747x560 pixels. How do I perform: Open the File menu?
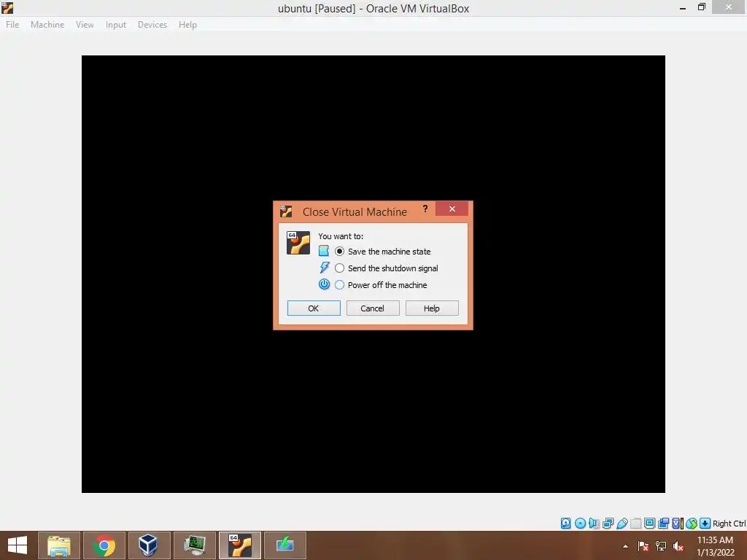coord(12,25)
